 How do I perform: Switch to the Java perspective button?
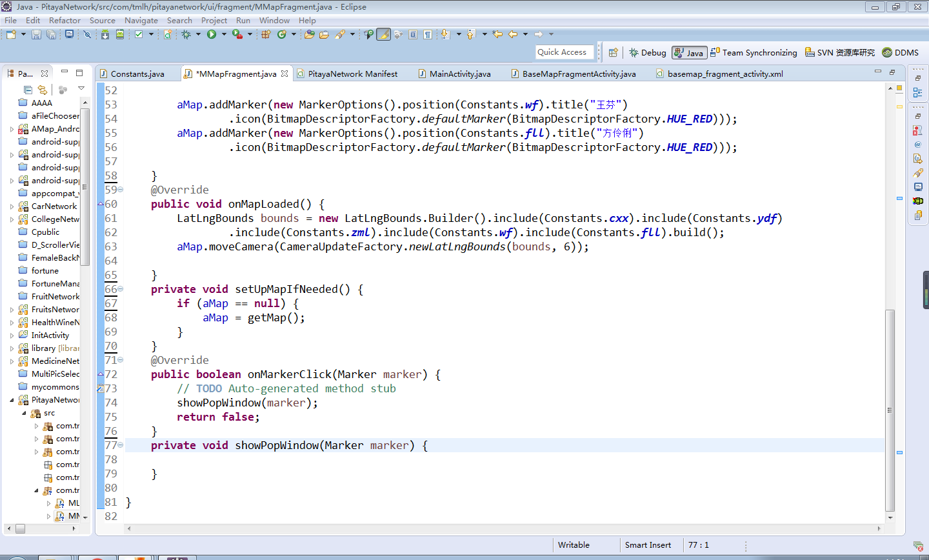click(689, 52)
